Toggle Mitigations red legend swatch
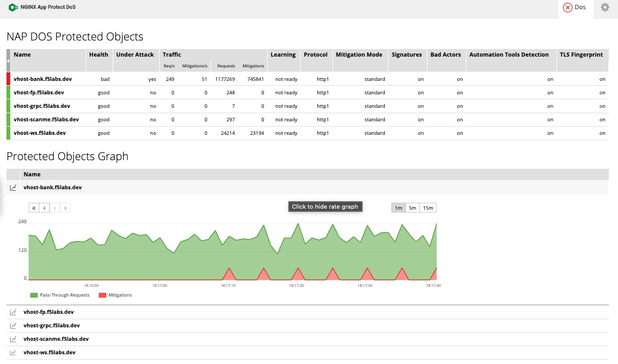 (103, 295)
